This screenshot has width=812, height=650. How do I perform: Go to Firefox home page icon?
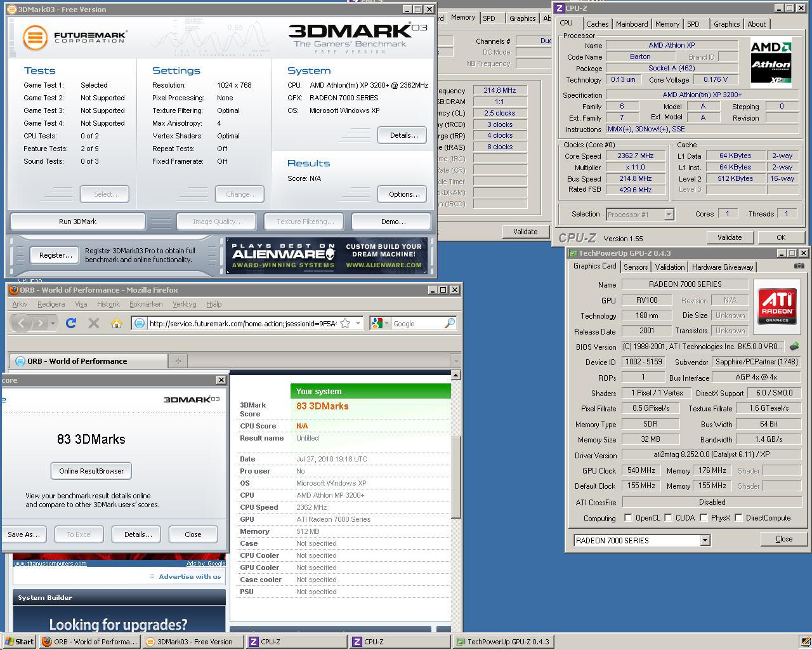click(116, 323)
